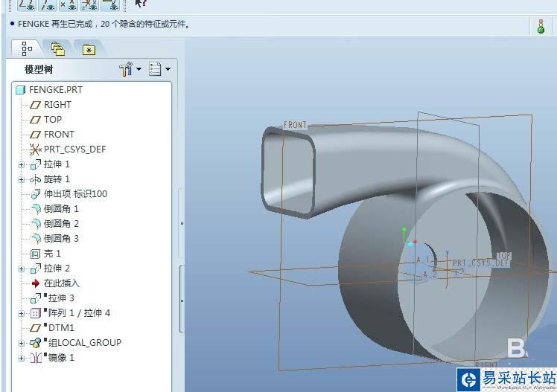The width and height of the screenshot is (557, 392).
Task: Click PRT_CSYS_DEF label in the 3D viewport
Action: tap(480, 263)
